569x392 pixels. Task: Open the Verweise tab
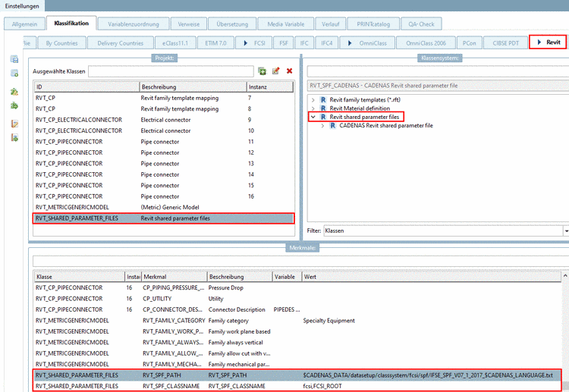pyautogui.click(x=188, y=24)
